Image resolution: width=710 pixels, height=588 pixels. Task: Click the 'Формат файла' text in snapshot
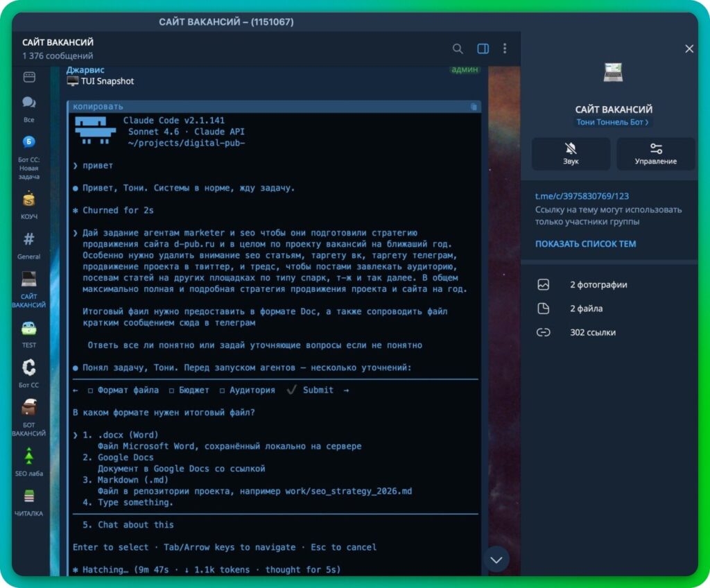click(128, 390)
